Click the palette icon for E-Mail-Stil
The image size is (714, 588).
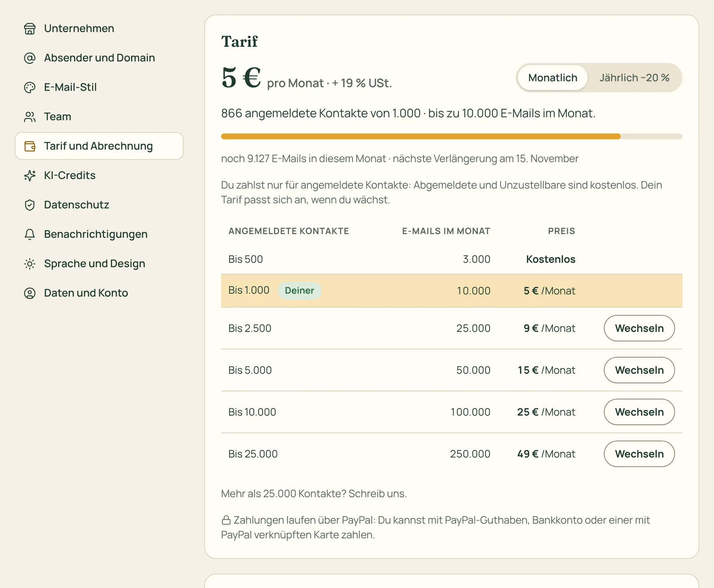tap(30, 87)
